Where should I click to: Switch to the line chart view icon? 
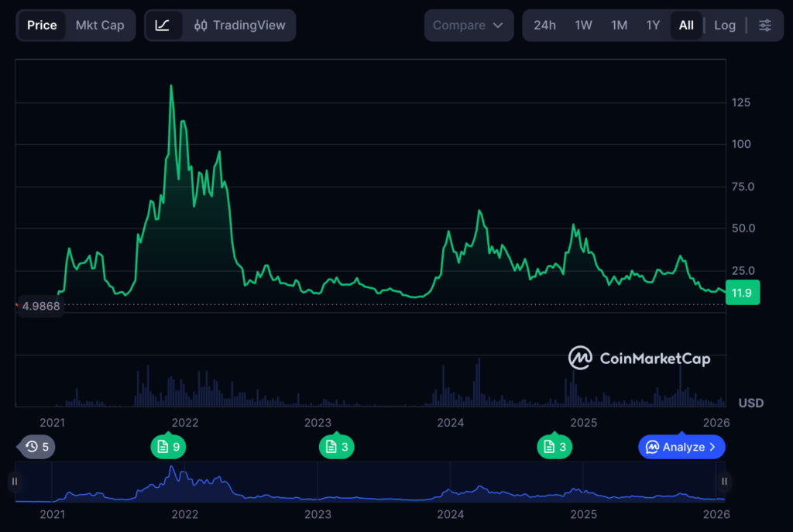[x=163, y=26]
